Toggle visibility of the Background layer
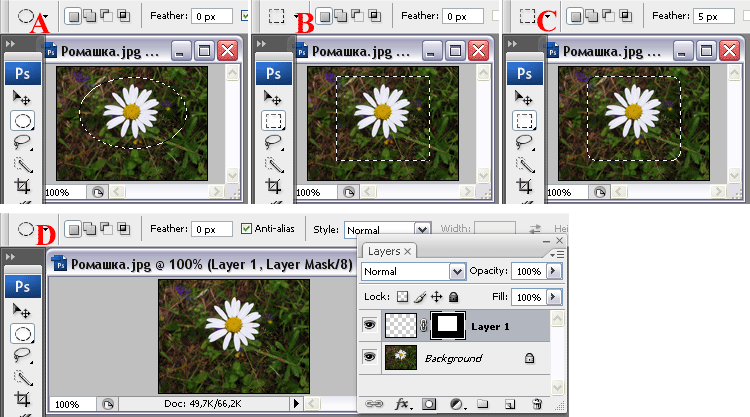 [x=369, y=358]
